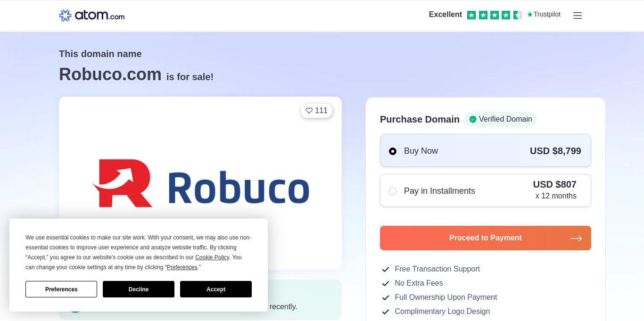Select the Pay in Installments radio option
Screen dimensions: 644x321
393,191
